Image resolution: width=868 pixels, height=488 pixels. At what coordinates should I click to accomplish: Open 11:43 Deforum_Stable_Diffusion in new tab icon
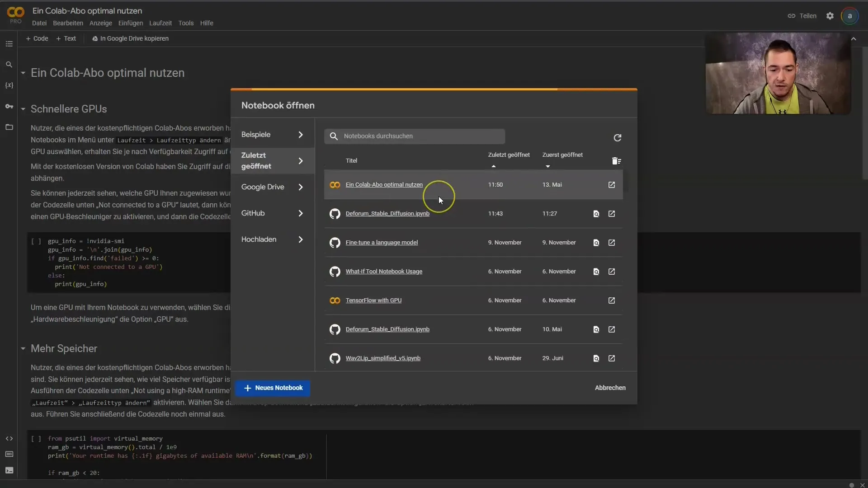[x=612, y=214]
